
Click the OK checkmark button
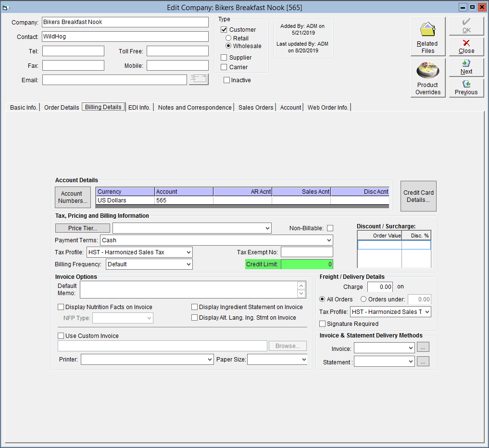[x=466, y=26]
